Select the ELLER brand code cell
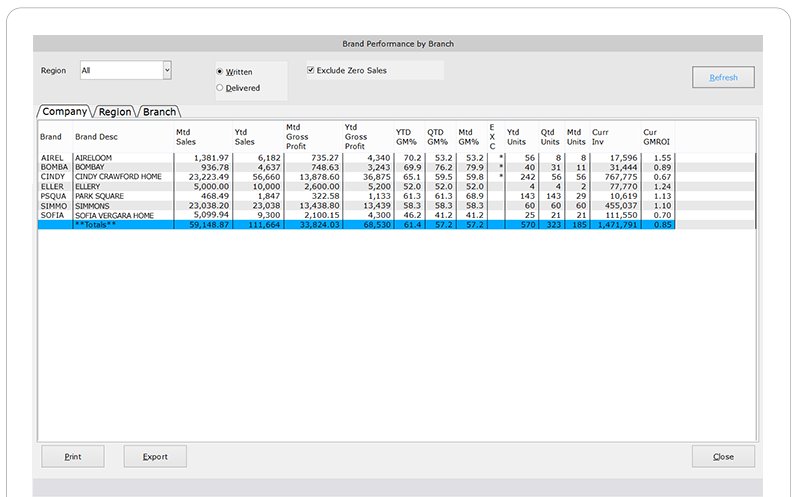 52,186
